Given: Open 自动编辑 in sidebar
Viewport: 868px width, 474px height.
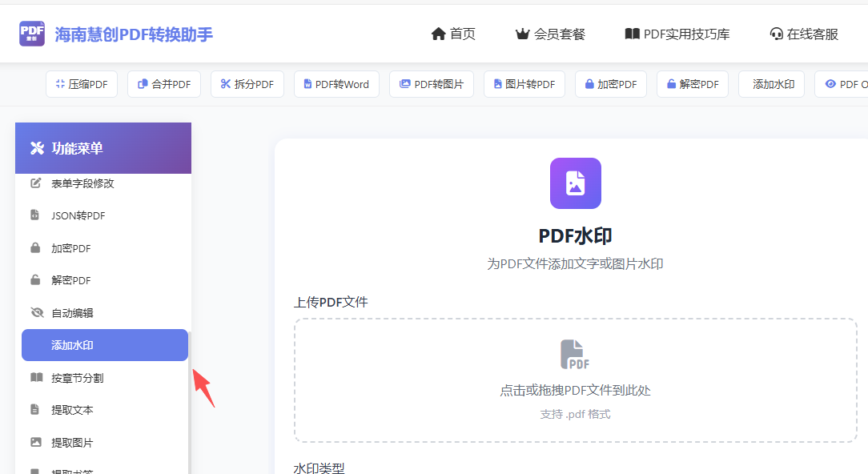Looking at the screenshot, I should [x=103, y=313].
